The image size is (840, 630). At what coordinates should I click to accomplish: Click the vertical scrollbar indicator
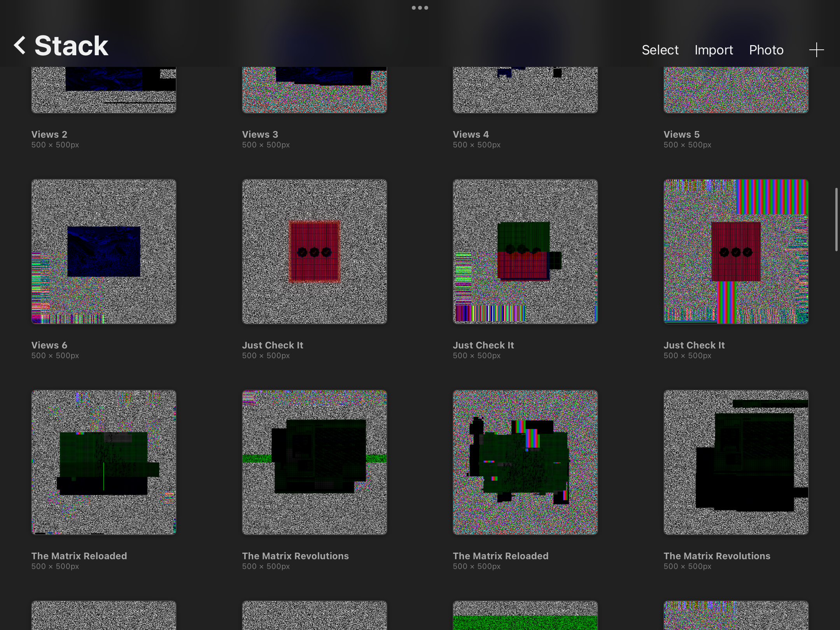coord(836,220)
